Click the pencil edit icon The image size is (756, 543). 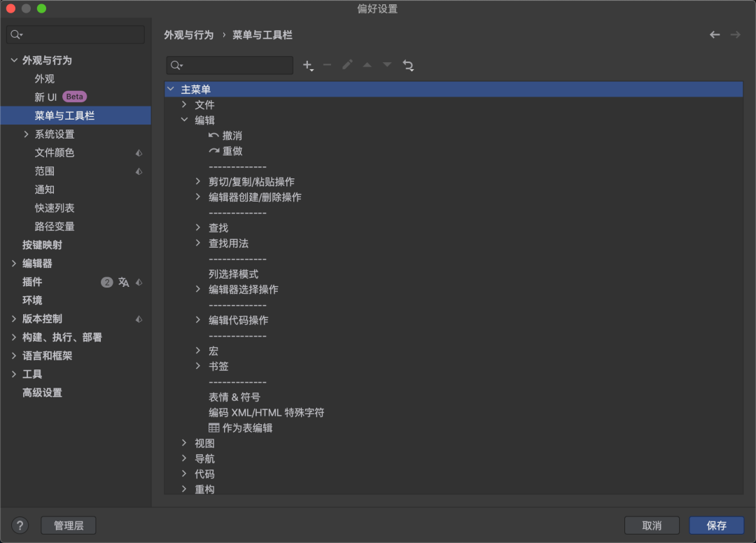point(347,64)
